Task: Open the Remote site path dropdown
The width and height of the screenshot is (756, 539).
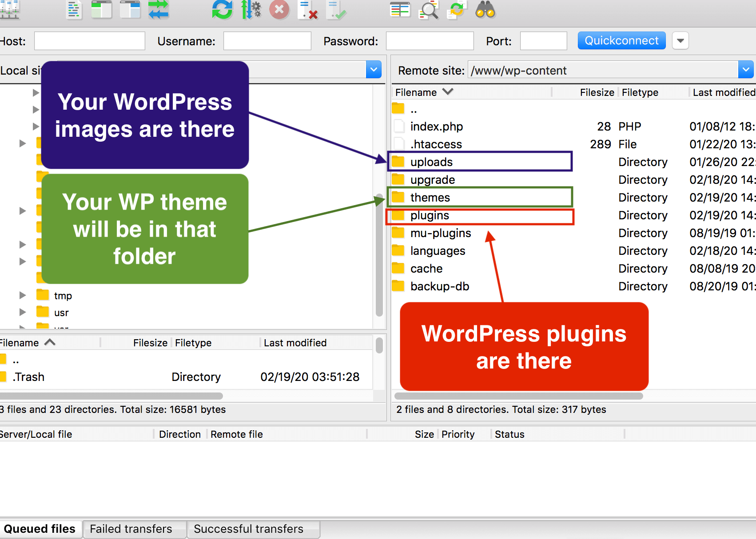Action: click(x=746, y=70)
